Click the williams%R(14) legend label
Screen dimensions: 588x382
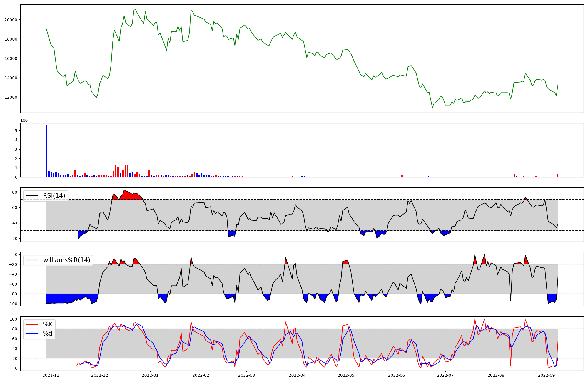pyautogui.click(x=67, y=260)
